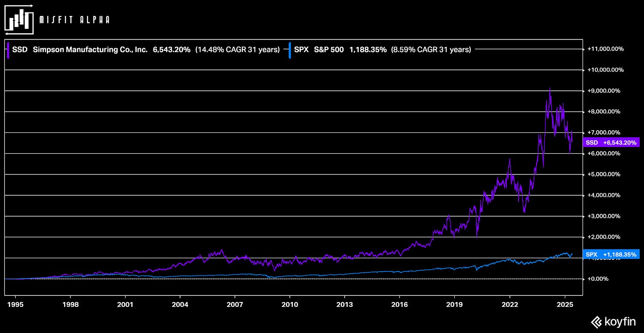This screenshot has width=644, height=333.
Task: Click Simpson Manufacturing Co., Inc. legend name
Action: (x=90, y=50)
